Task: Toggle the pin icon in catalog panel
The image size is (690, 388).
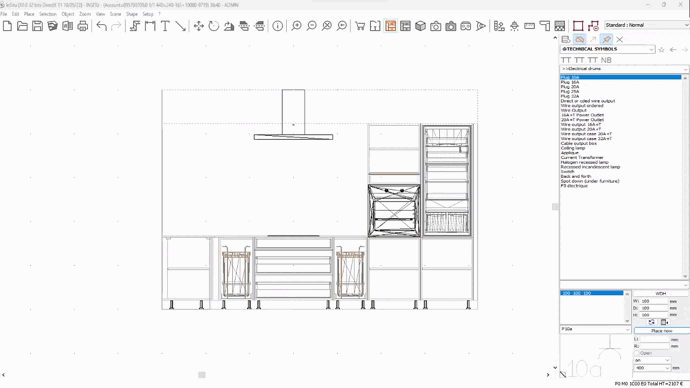Action: [x=606, y=39]
